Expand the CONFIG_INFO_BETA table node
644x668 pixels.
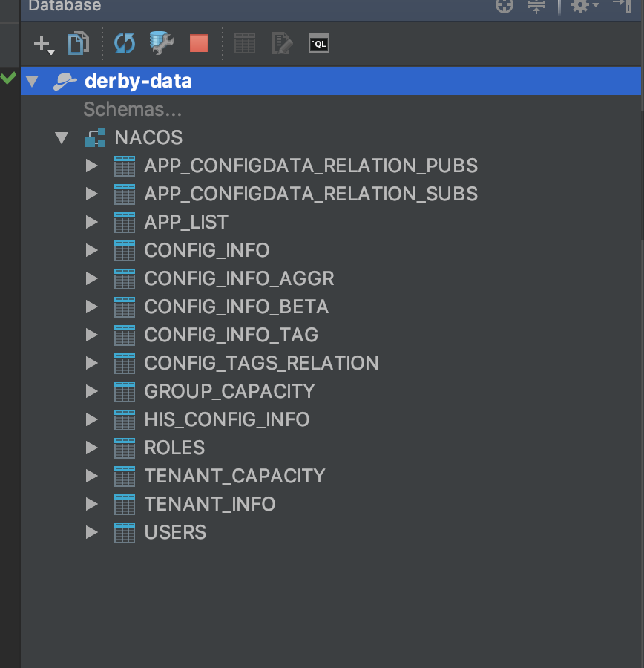[91, 307]
